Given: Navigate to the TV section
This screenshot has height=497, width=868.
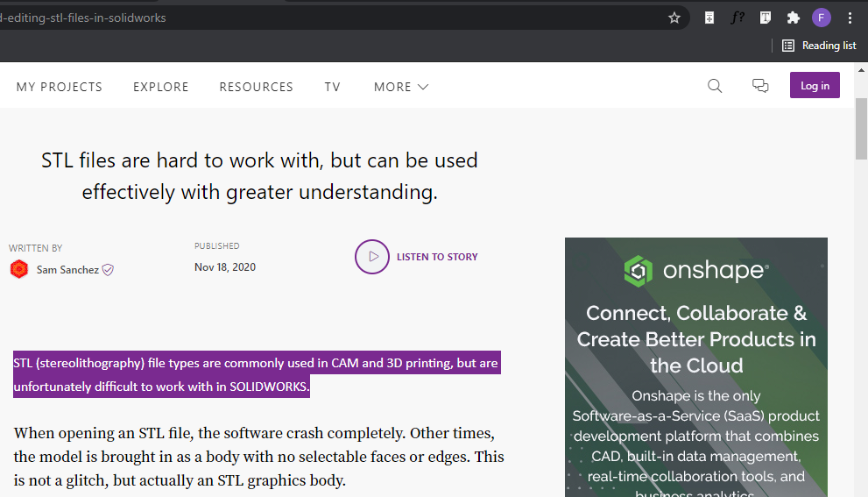Looking at the screenshot, I should (x=333, y=87).
